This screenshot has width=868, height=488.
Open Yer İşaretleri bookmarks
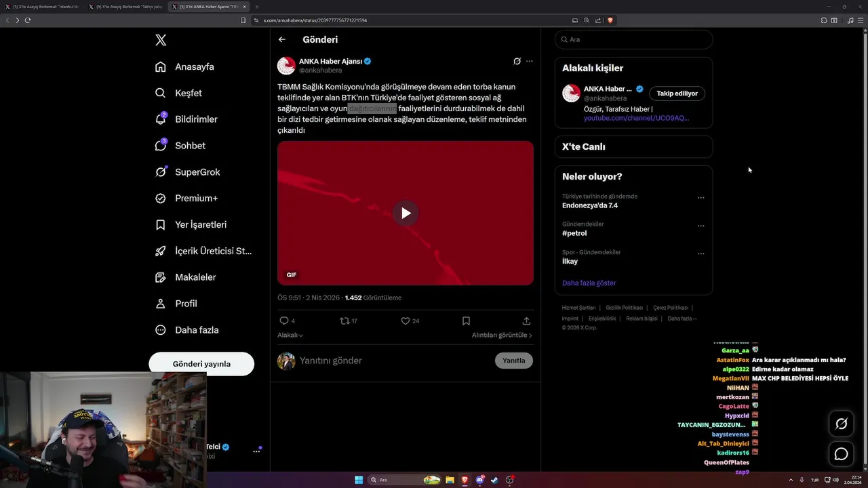[x=191, y=224]
